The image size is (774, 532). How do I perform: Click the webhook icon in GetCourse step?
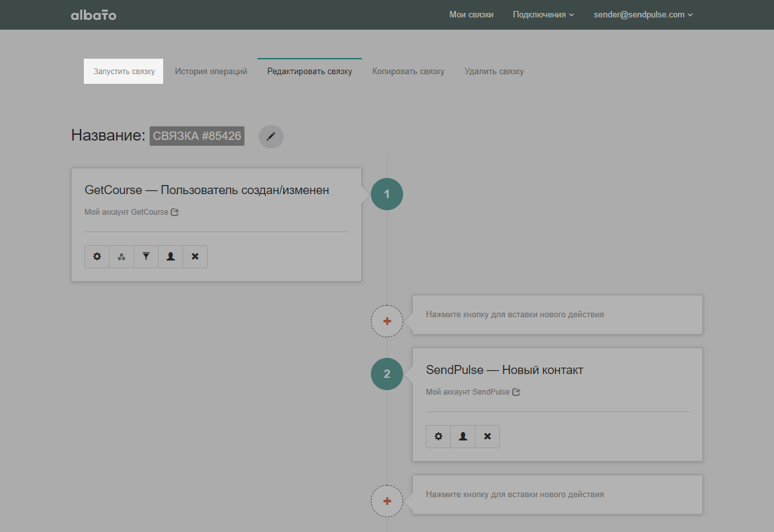[121, 257]
